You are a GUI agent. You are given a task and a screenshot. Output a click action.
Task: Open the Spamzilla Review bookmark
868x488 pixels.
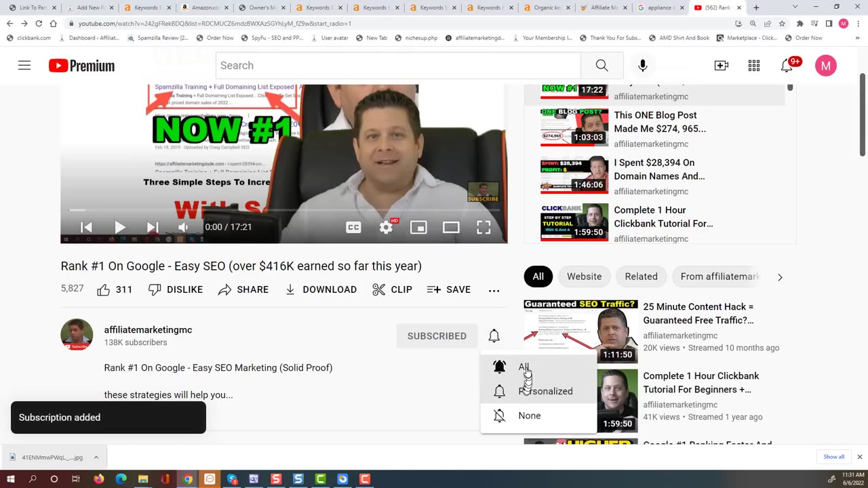pyautogui.click(x=158, y=38)
